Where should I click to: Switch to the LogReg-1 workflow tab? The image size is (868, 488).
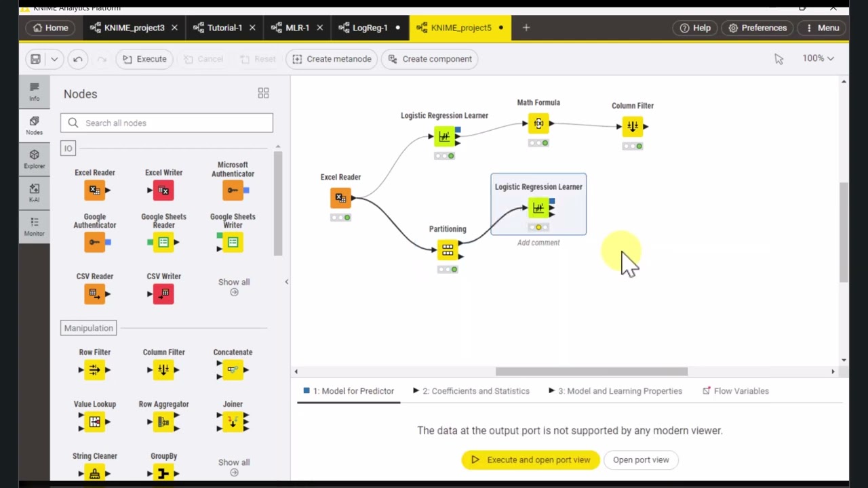point(370,28)
